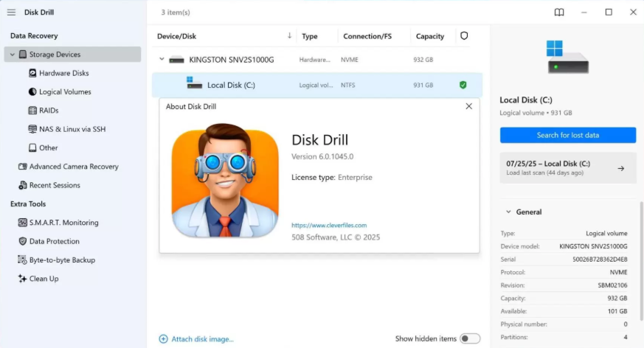Click the Disk Drill mascot logo
This screenshot has height=348, width=644.
pos(225,181)
